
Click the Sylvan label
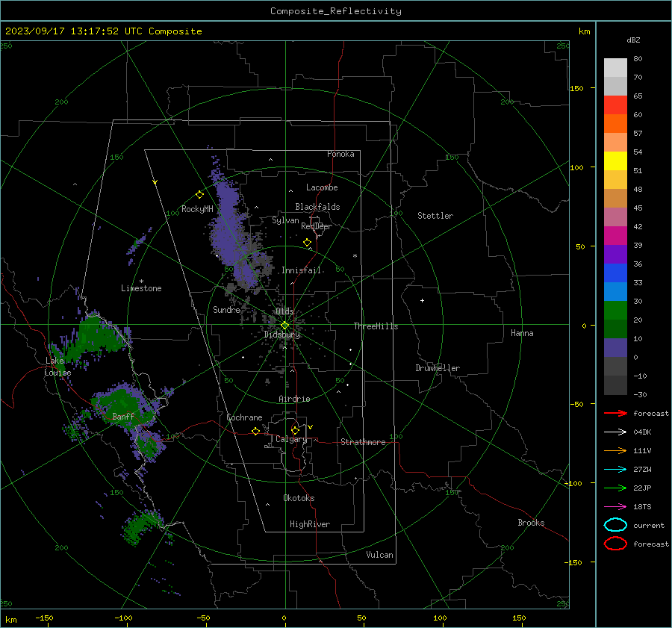pos(285,220)
